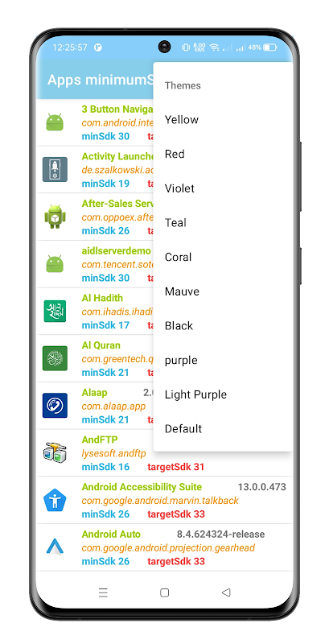329x644 pixels.
Task: Select the Red theme option
Action: pos(223,154)
